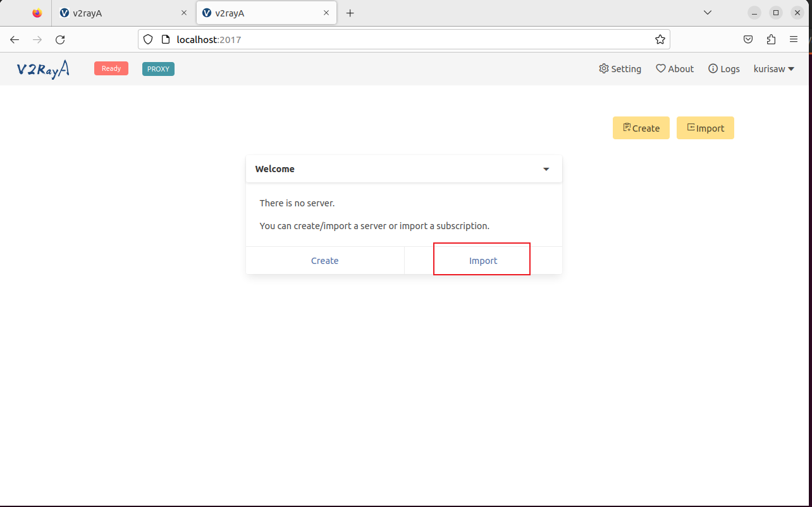Viewport: 812px width, 507px height.
Task: Click the 'There is no server.' text
Action: coord(297,203)
